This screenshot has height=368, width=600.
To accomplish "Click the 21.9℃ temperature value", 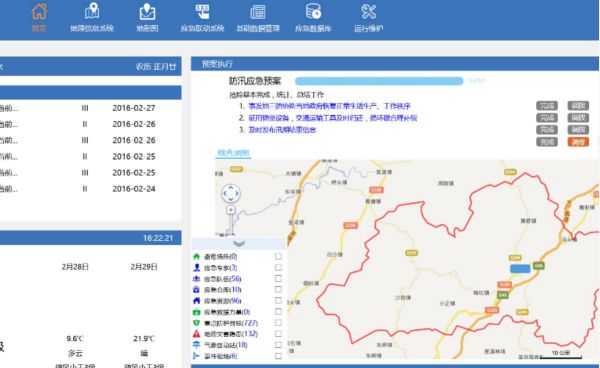I will coord(143,339).
